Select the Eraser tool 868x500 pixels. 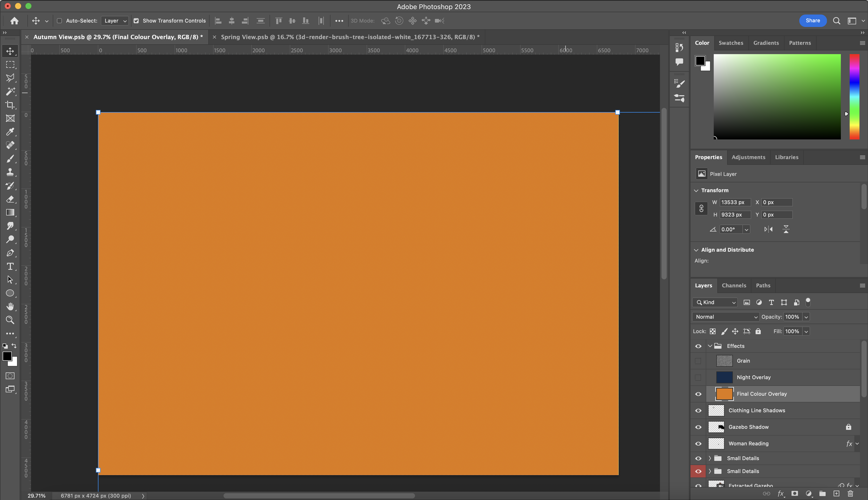tap(10, 199)
